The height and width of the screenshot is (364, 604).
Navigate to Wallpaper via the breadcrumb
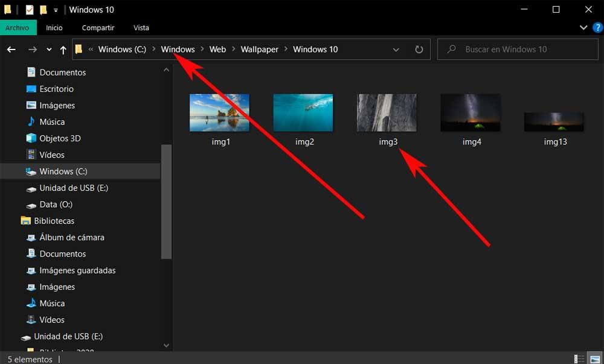pyautogui.click(x=259, y=49)
